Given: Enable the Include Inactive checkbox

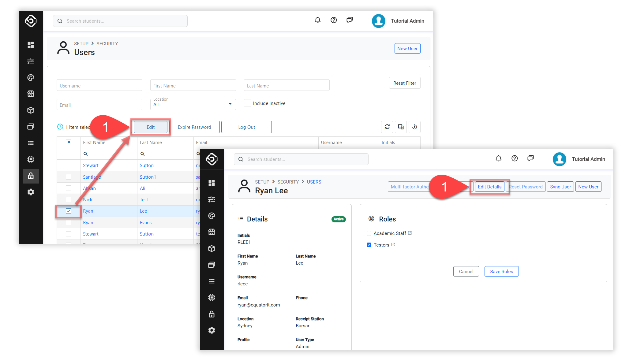Looking at the screenshot, I should click(x=248, y=103).
